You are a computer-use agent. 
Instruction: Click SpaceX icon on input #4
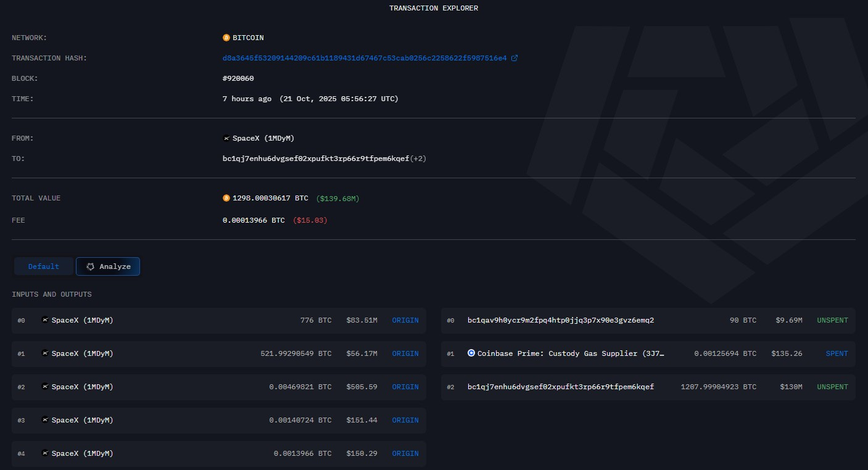pyautogui.click(x=45, y=453)
